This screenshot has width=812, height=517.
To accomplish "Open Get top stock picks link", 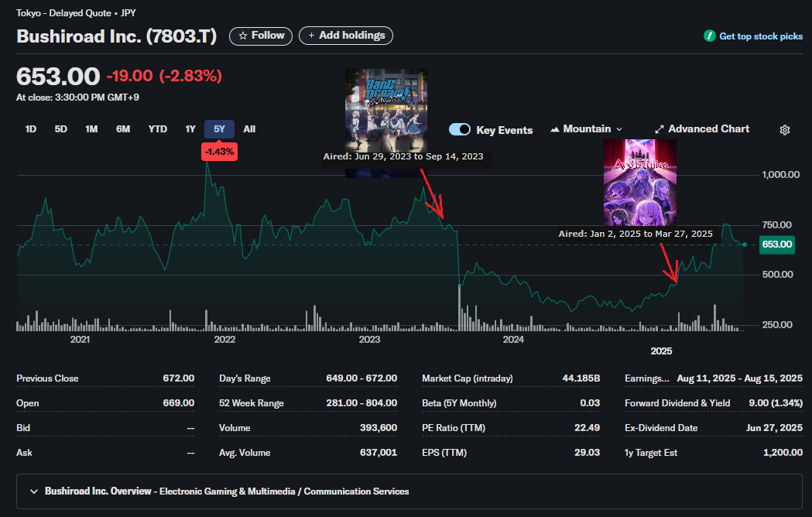I will pos(761,36).
